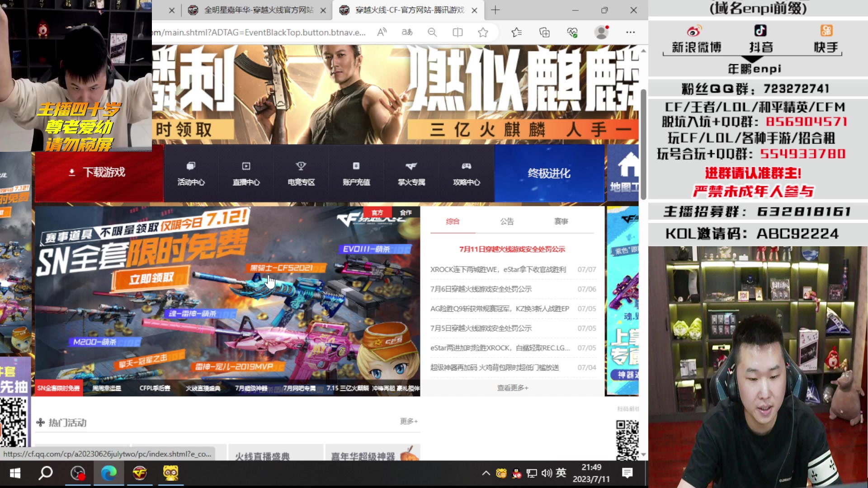The width and height of the screenshot is (868, 488).
Task: Open browser essentials heart icon
Action: coord(572,32)
